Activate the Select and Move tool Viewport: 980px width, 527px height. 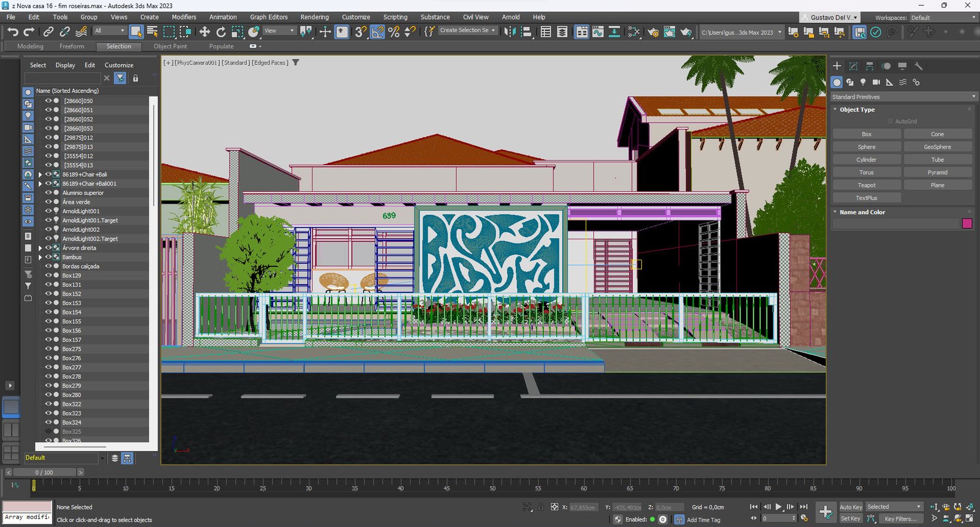[205, 32]
